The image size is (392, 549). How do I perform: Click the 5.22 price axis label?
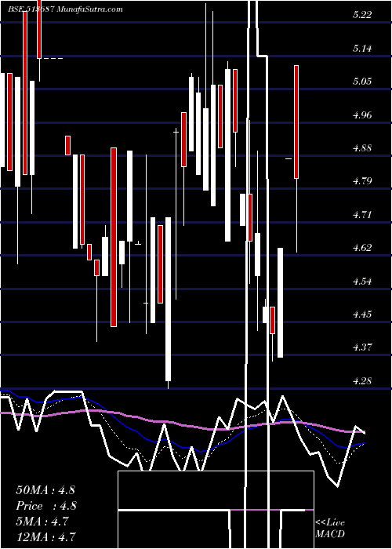pyautogui.click(x=362, y=15)
